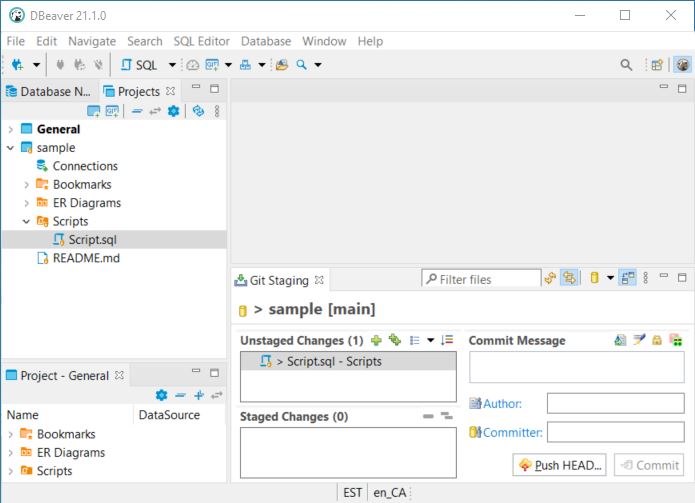Viewport: 695px width, 503px height.
Task: Select Script.sql - Scripts in Unstaged Changes
Action: 348,361
